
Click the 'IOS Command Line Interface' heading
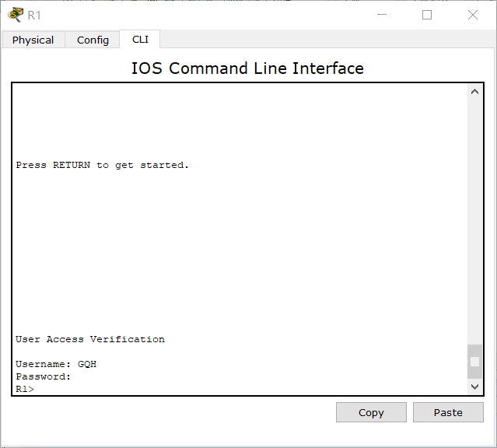(x=247, y=68)
